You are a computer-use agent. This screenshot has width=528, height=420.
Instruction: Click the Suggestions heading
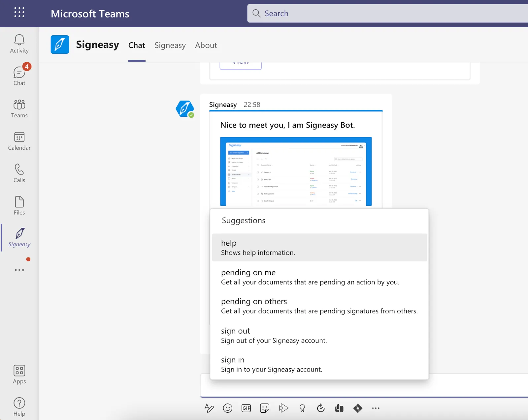[244, 221]
